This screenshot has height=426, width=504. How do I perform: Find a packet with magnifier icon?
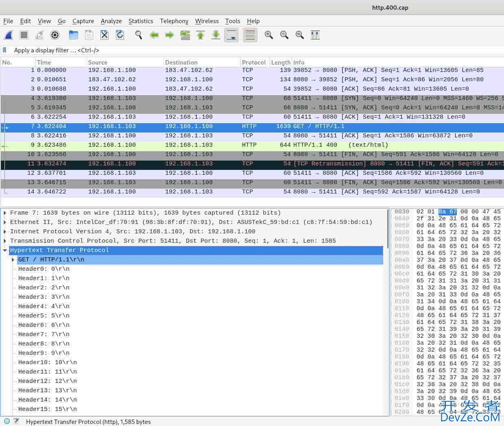pos(139,35)
